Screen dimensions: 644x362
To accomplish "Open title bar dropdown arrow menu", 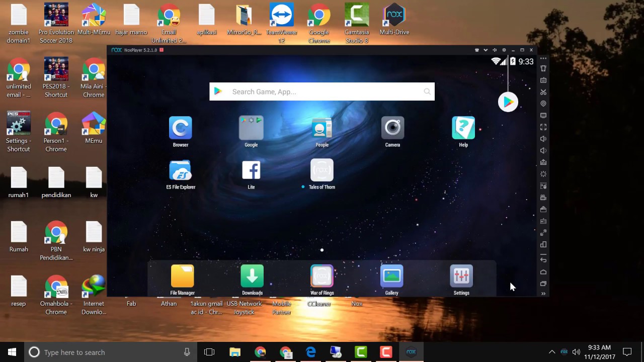I will pyautogui.click(x=486, y=50).
